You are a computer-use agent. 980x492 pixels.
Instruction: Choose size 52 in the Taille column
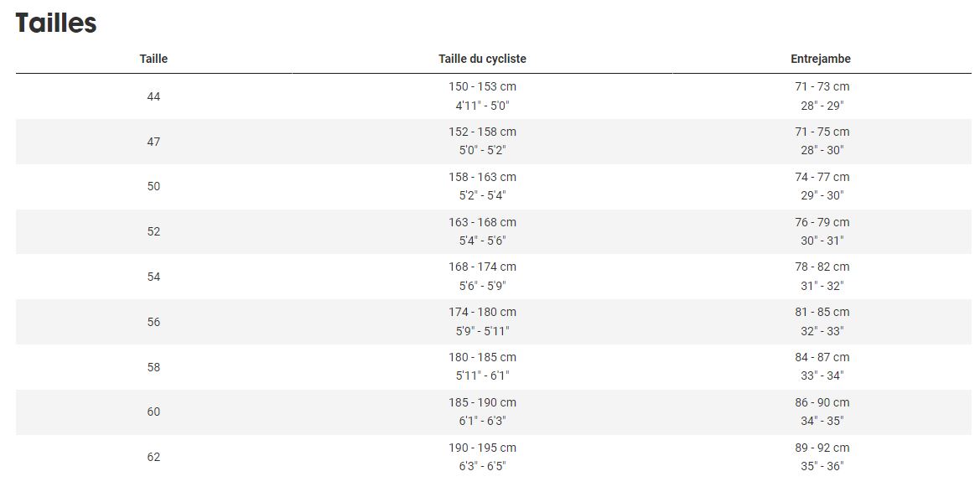coord(153,231)
